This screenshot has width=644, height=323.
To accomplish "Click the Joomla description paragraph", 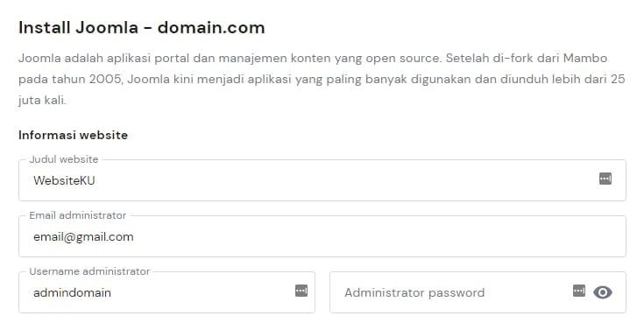I will click(322, 79).
